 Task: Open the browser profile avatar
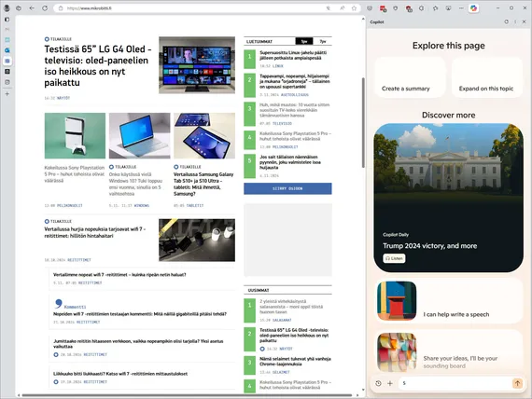pyautogui.click(x=7, y=7)
